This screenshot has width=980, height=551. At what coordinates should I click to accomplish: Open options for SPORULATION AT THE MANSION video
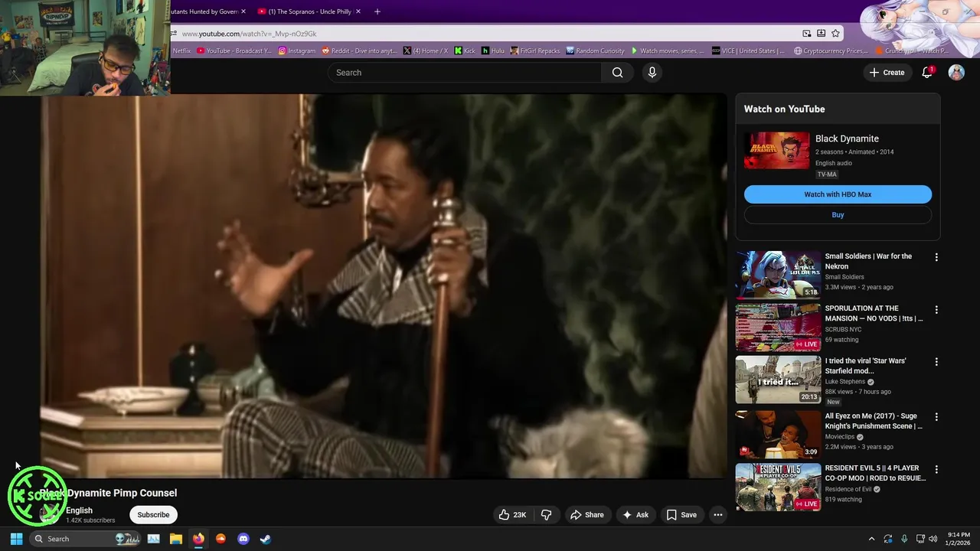coord(936,310)
